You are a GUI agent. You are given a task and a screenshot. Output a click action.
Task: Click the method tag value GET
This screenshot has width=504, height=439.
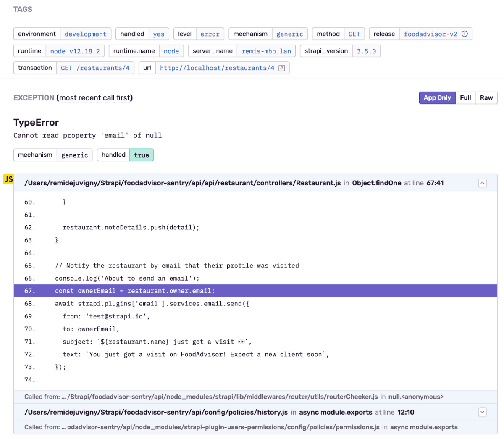[354, 34]
